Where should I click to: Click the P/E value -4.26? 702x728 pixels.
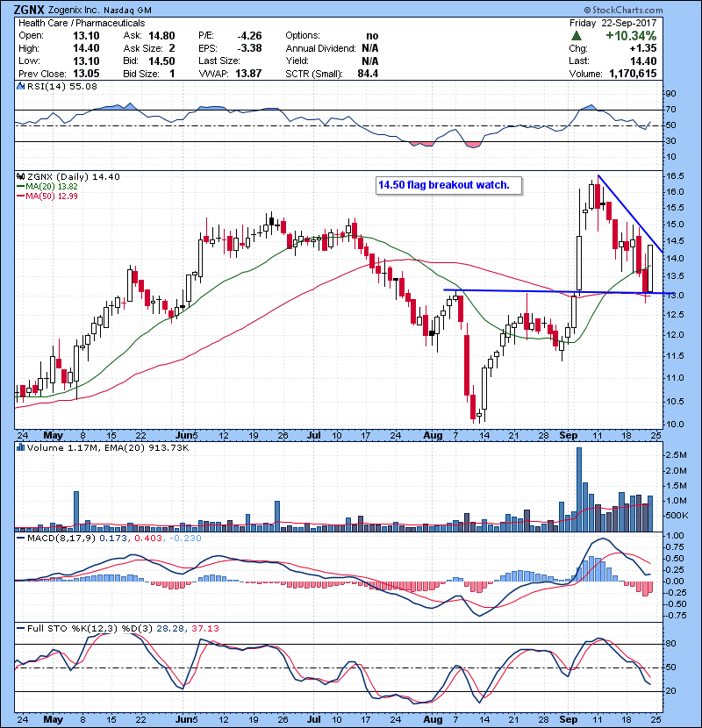point(249,36)
